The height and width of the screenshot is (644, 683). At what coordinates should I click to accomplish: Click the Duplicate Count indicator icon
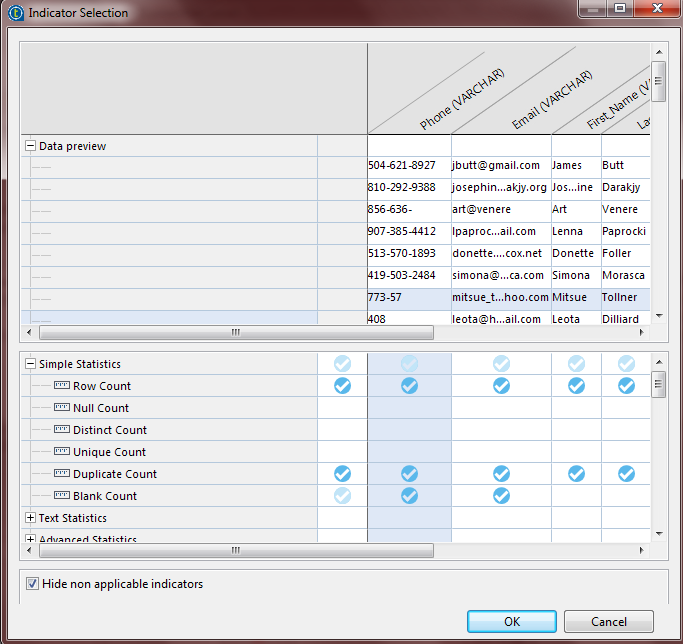(62, 474)
